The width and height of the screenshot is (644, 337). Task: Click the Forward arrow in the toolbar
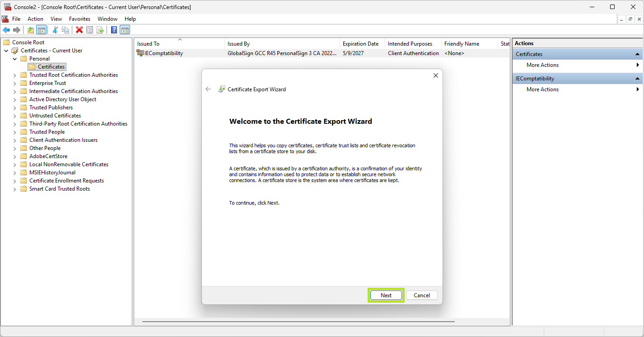click(x=17, y=30)
